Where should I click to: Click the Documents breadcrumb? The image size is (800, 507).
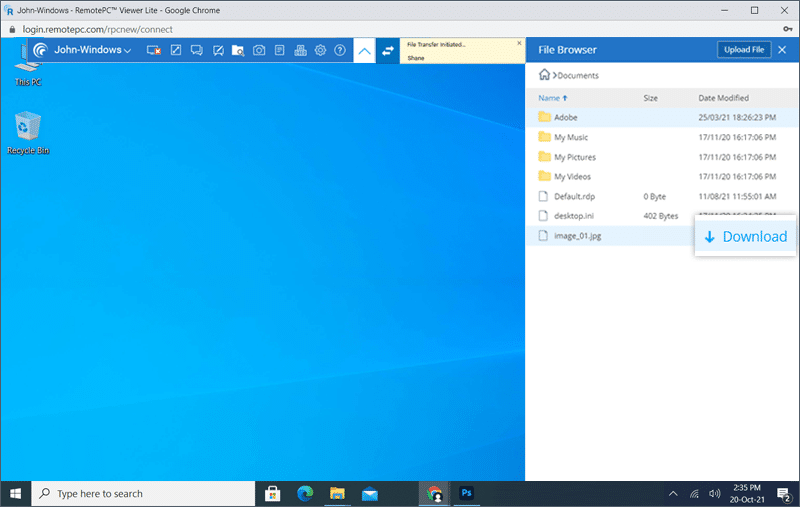tap(578, 75)
